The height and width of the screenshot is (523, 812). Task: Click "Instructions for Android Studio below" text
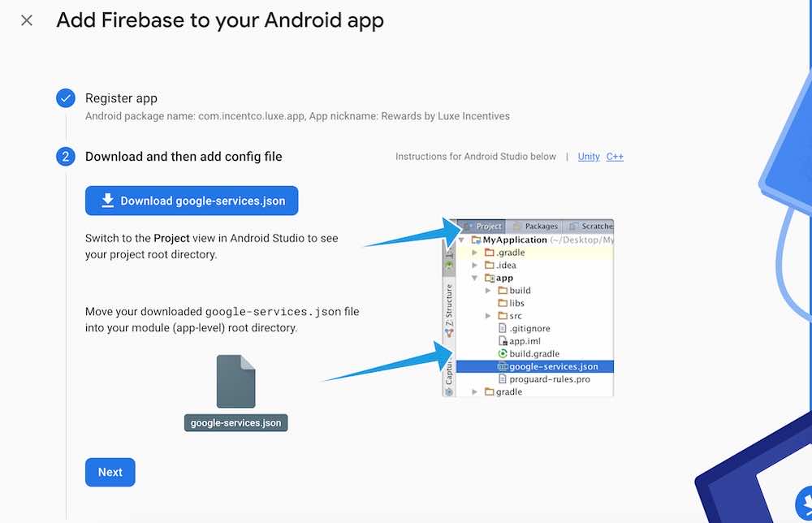click(476, 157)
